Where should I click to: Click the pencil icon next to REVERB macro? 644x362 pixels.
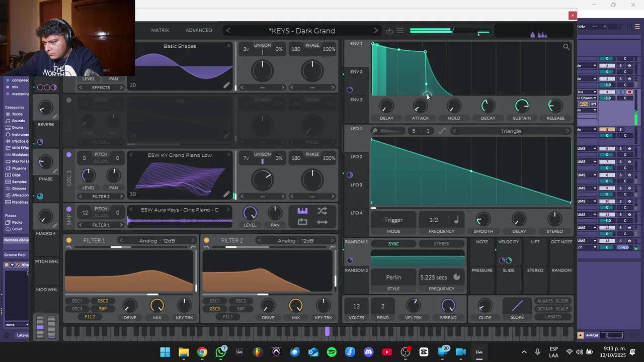54,117
